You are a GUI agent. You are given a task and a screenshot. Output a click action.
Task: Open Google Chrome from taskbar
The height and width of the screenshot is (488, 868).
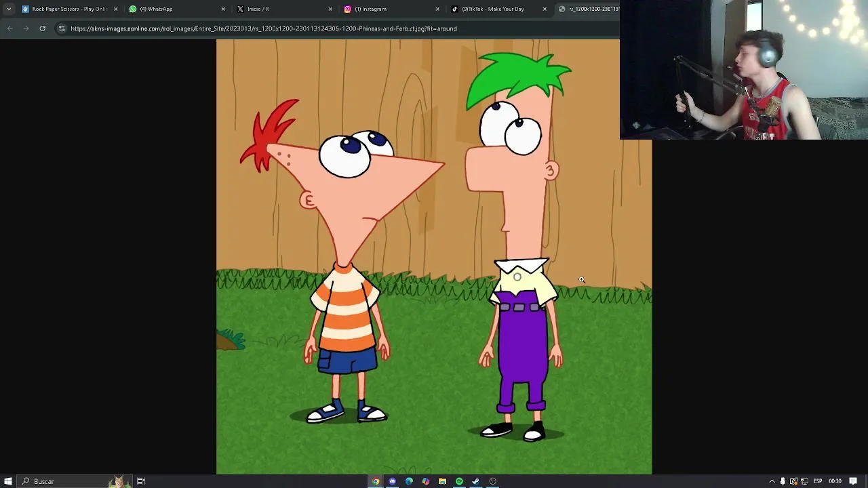pos(376,481)
